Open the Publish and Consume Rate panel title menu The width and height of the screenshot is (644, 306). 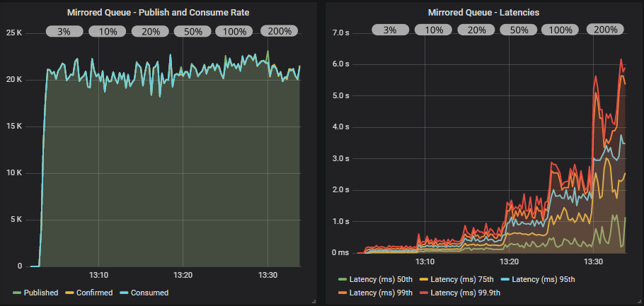[158, 12]
